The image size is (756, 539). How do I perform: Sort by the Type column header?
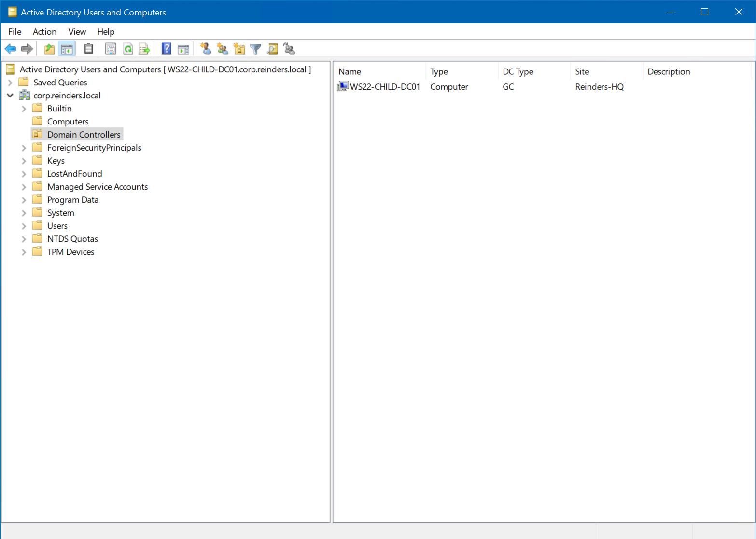462,71
